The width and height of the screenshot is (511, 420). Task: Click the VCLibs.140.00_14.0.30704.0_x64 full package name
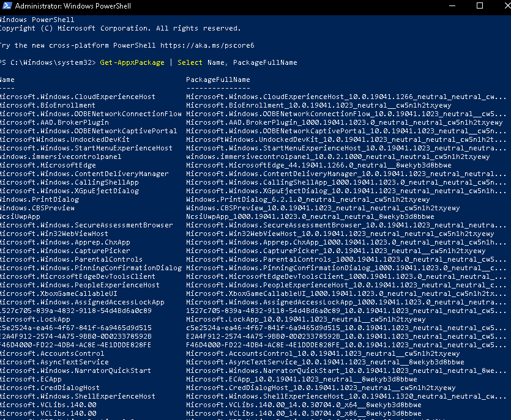pyautogui.click(x=304, y=405)
